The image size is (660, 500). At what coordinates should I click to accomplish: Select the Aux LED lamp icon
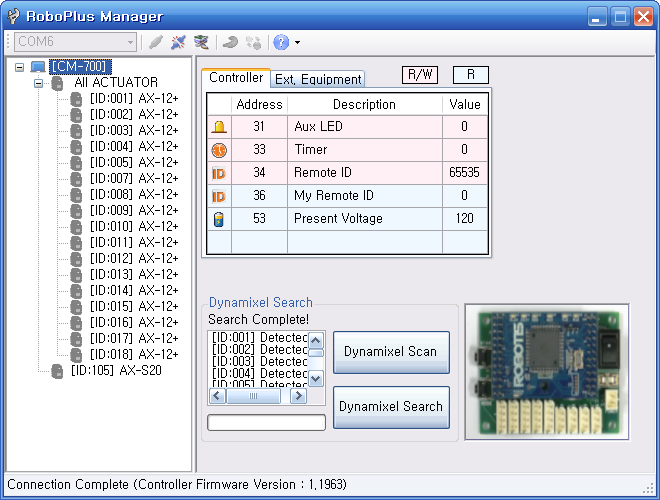(x=219, y=127)
